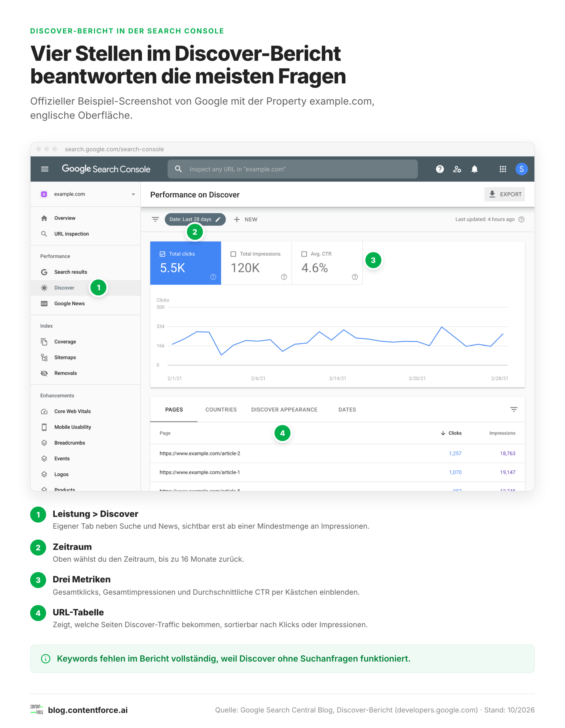Image resolution: width=565 pixels, height=728 pixels.
Task: Click the Core Web Vitals gauge icon
Action: [x=44, y=411]
